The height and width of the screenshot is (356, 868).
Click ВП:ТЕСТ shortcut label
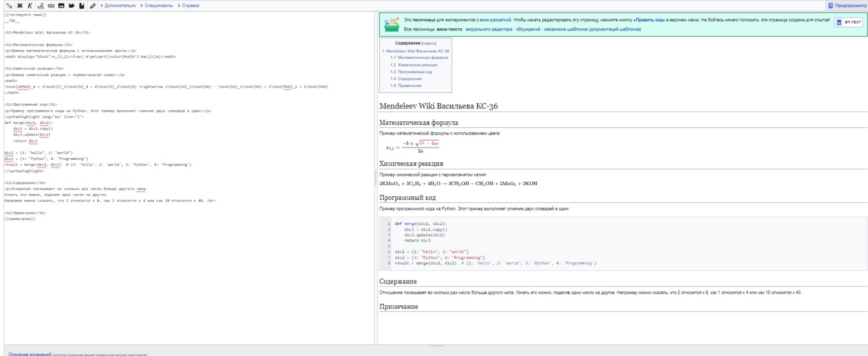[853, 22]
